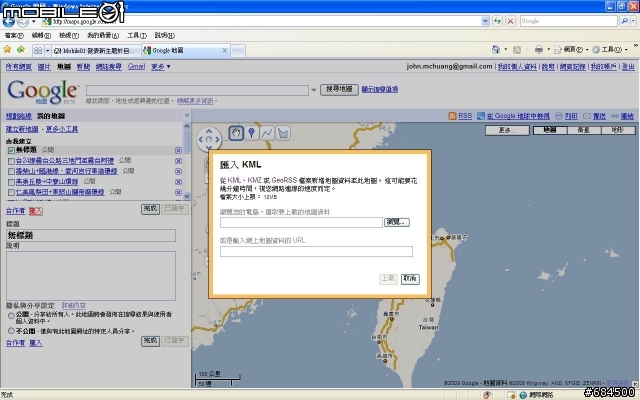This screenshot has width=640, height=400.
Task: Pan map right with the arrow control
Action: [218, 139]
